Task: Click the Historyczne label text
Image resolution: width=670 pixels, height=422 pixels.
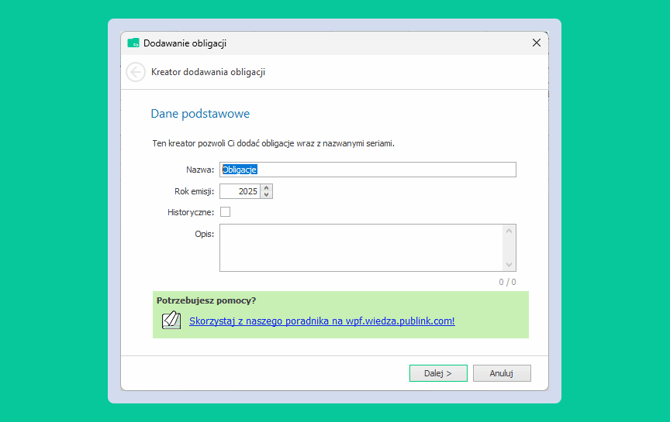Action: point(191,212)
